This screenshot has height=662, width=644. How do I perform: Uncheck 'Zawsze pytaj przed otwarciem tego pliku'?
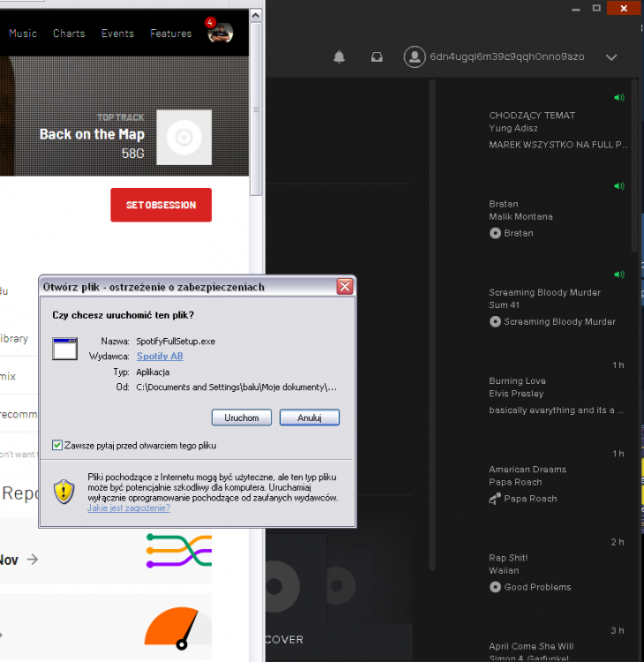(58, 446)
